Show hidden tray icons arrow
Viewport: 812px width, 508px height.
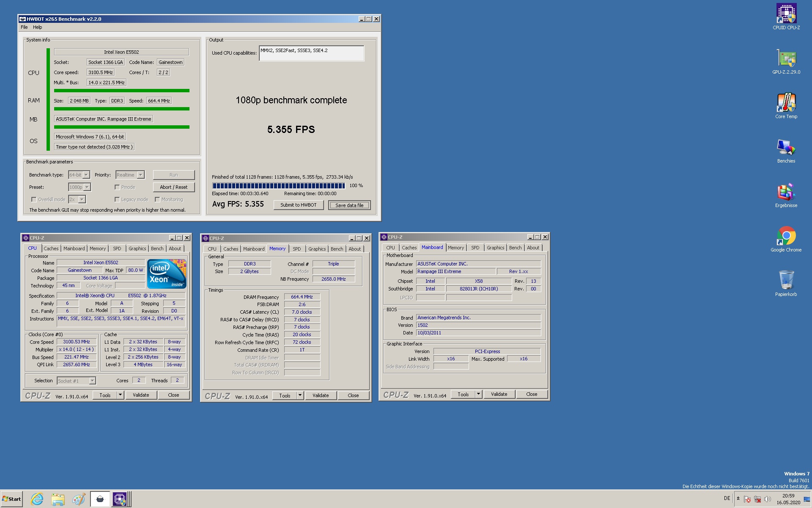pyautogui.click(x=738, y=499)
